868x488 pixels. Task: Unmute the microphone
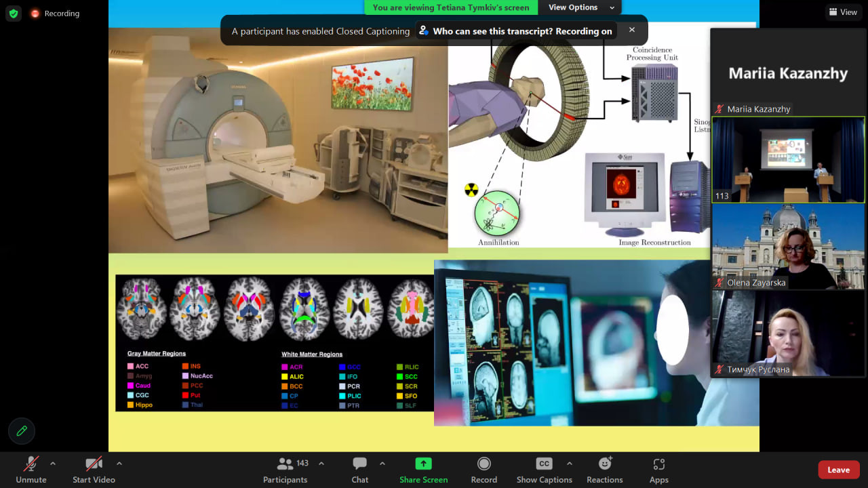click(31, 469)
